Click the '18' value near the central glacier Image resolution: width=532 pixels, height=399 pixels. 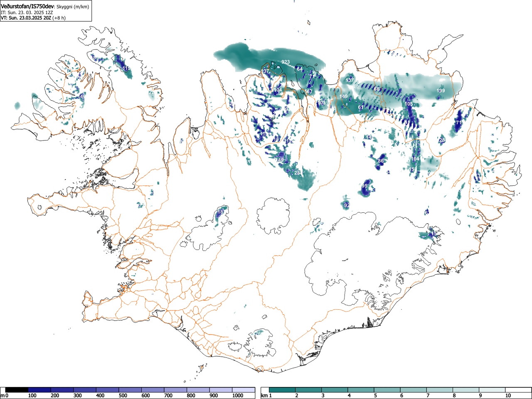point(221,212)
